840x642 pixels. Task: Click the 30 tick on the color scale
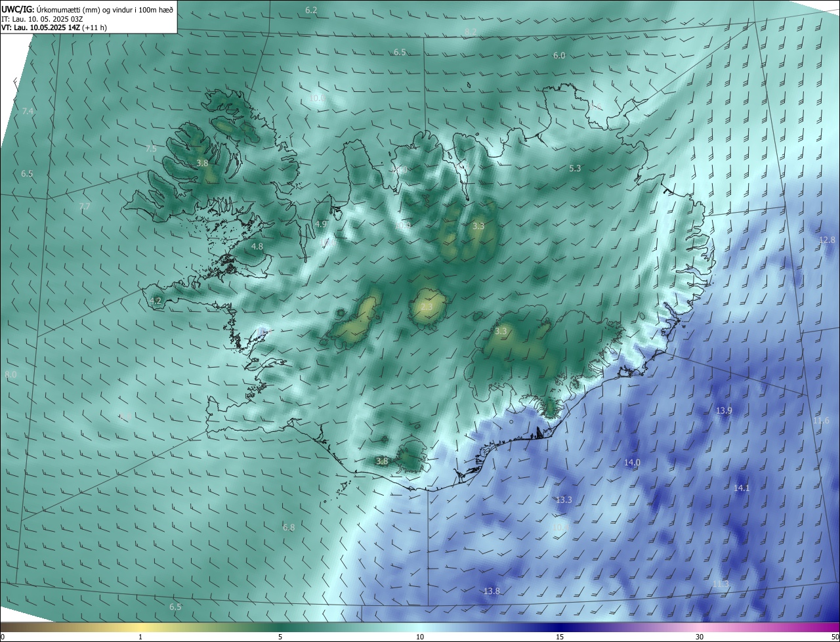700,637
